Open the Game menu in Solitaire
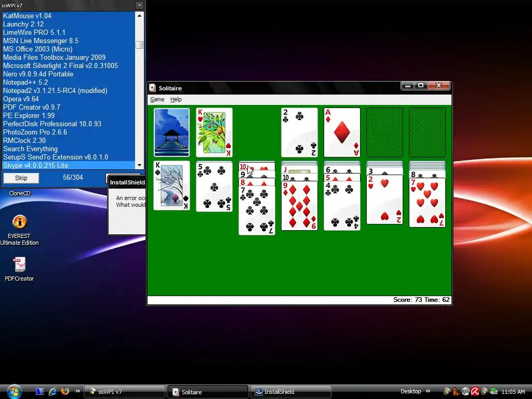Screen dimensions: 532x399 (157, 99)
